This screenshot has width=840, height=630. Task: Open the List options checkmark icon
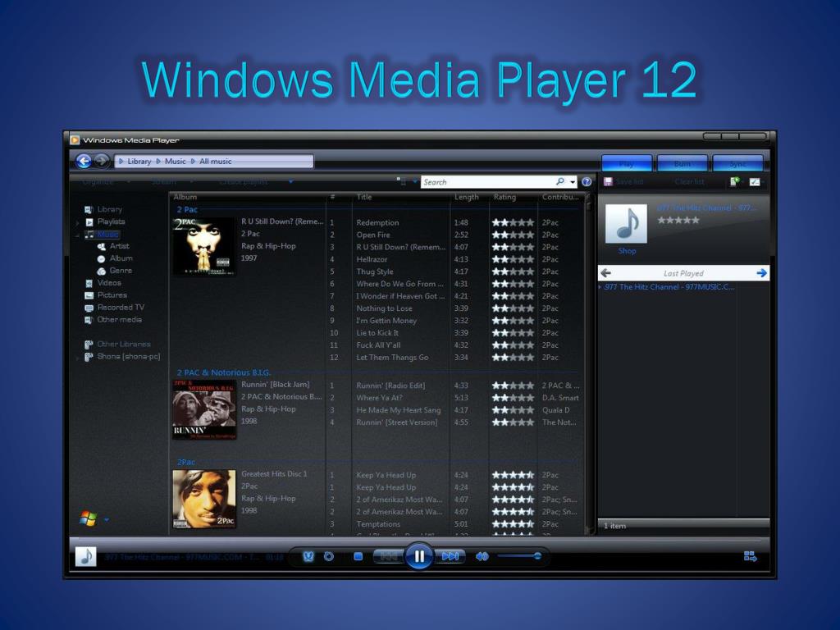click(x=755, y=181)
